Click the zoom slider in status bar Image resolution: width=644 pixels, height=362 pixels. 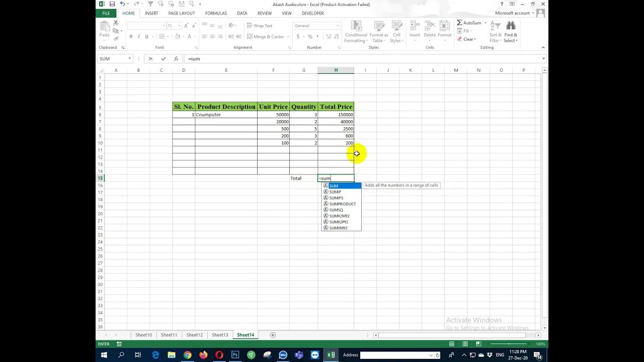click(509, 344)
